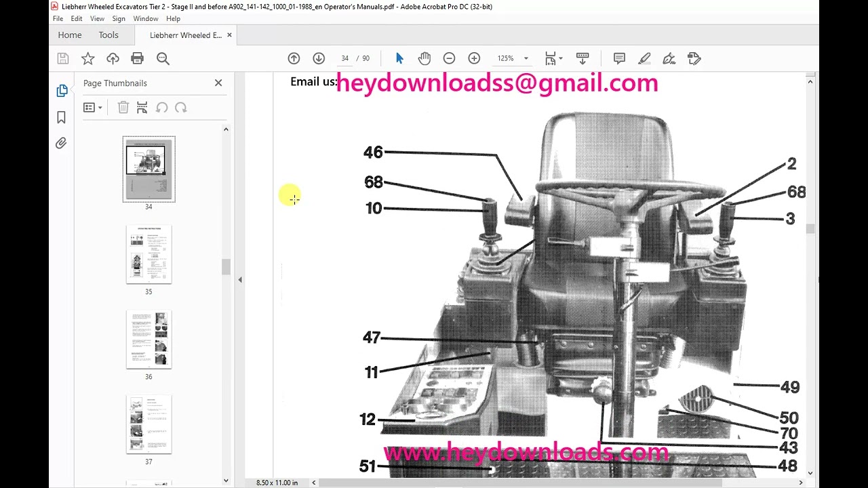The height and width of the screenshot is (488, 868).
Task: Delete selected page with trash icon
Action: pos(123,107)
